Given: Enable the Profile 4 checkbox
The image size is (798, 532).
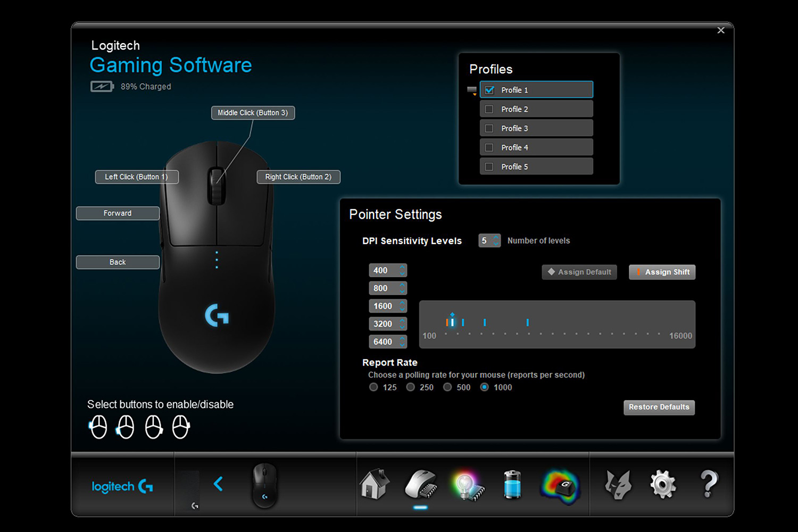Looking at the screenshot, I should pos(489,147).
